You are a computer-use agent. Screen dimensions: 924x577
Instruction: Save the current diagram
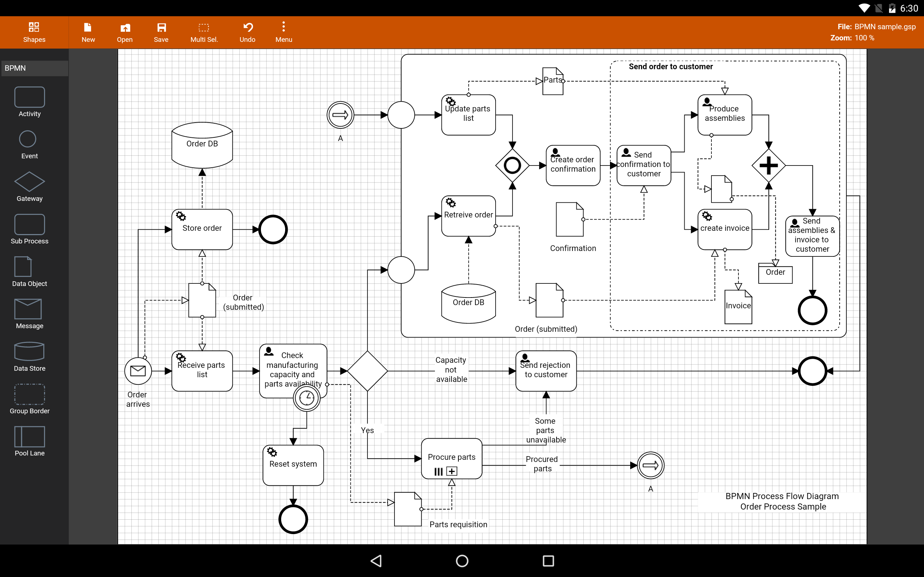point(161,32)
